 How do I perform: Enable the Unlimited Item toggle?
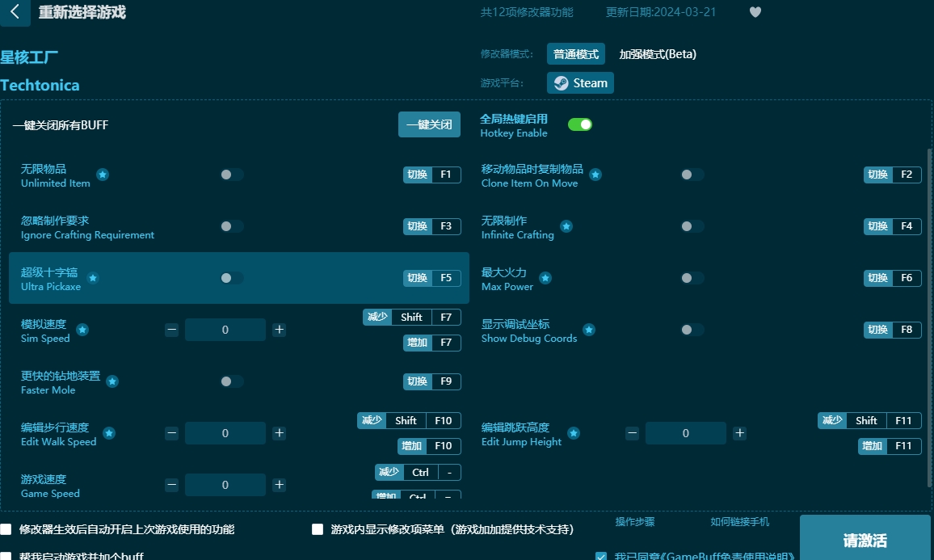point(231,175)
